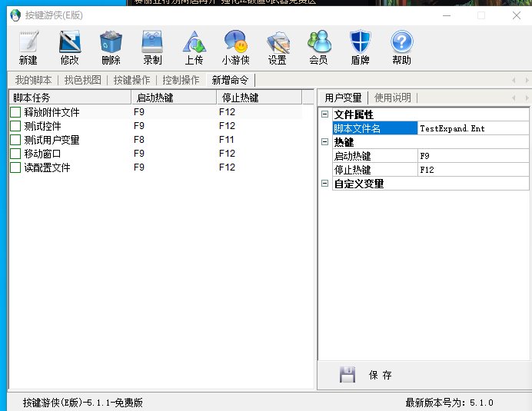The width and height of the screenshot is (532, 411).
Task: Collapse the 文件属性 property group
Action: click(x=324, y=114)
